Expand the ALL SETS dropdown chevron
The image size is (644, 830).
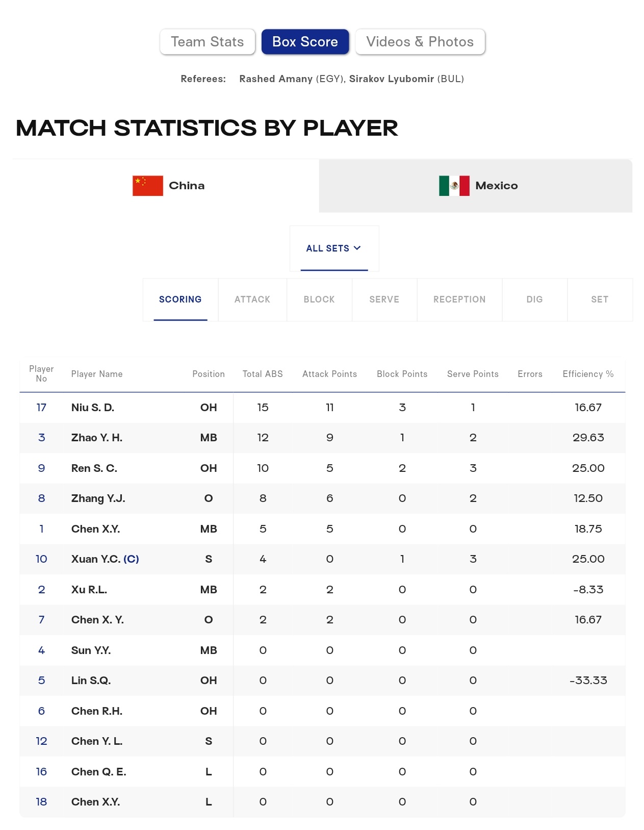(357, 248)
